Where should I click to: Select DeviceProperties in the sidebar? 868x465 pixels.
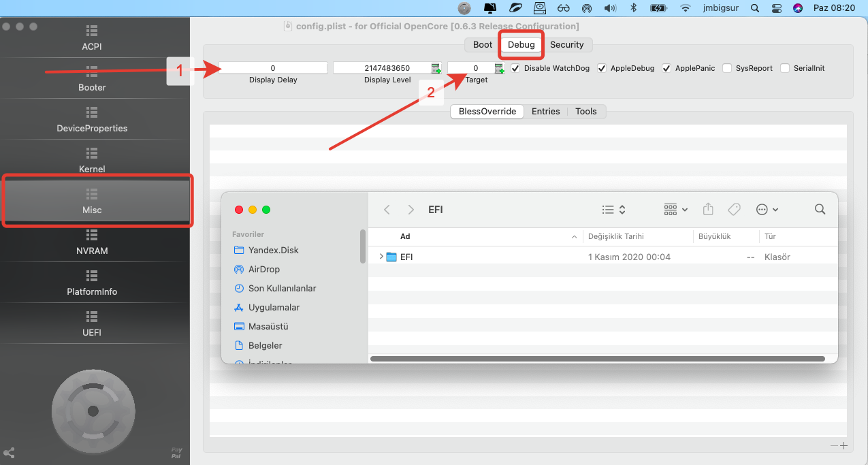[92, 121]
